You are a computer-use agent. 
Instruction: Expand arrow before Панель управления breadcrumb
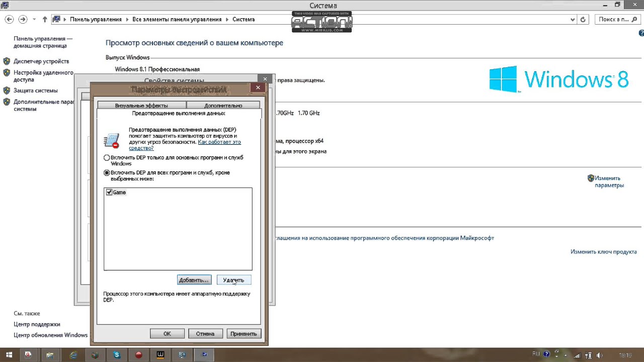(x=64, y=20)
